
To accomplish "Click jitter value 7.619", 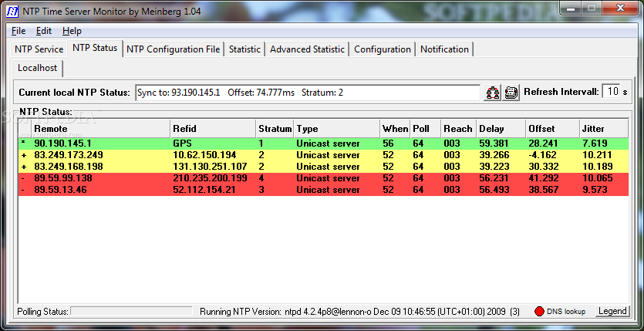I will click(595, 144).
